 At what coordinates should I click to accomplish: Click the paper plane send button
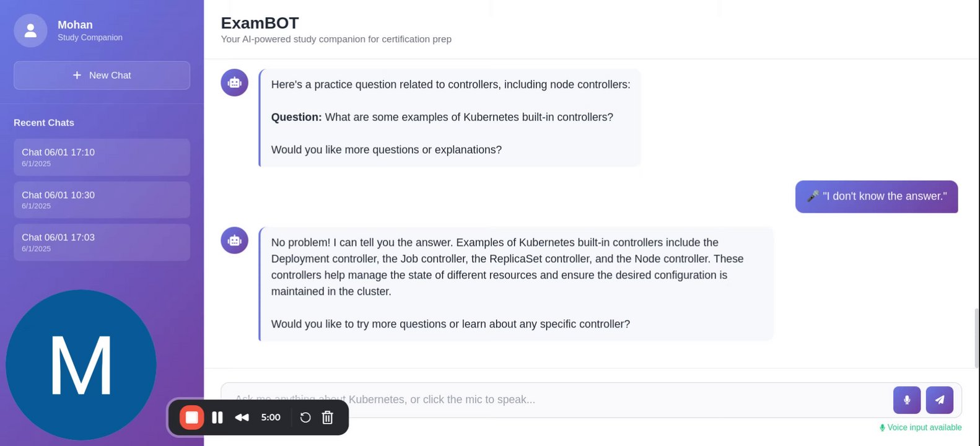pyautogui.click(x=939, y=400)
